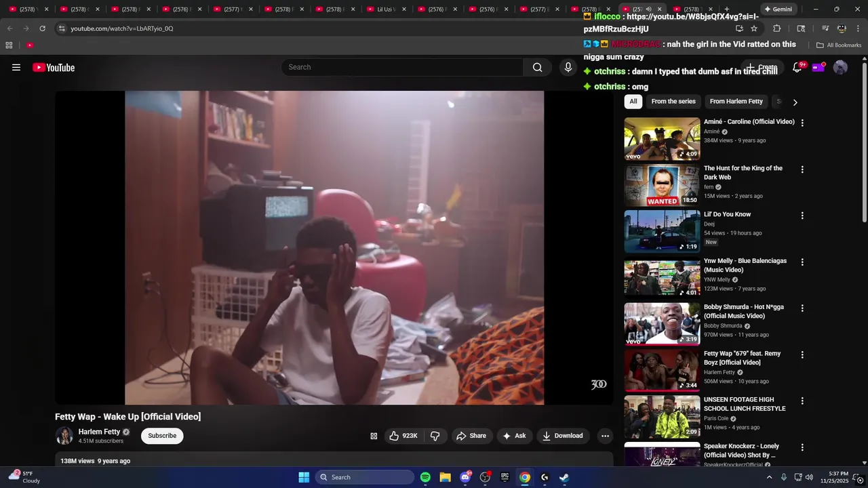Show hidden system tray icons chevron
The image size is (868, 488).
click(x=769, y=477)
